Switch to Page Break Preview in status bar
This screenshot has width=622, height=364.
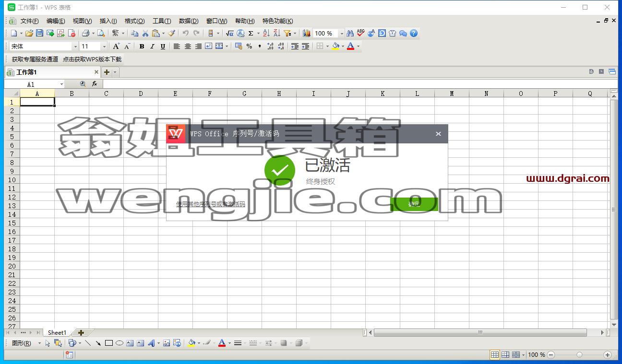click(x=505, y=355)
